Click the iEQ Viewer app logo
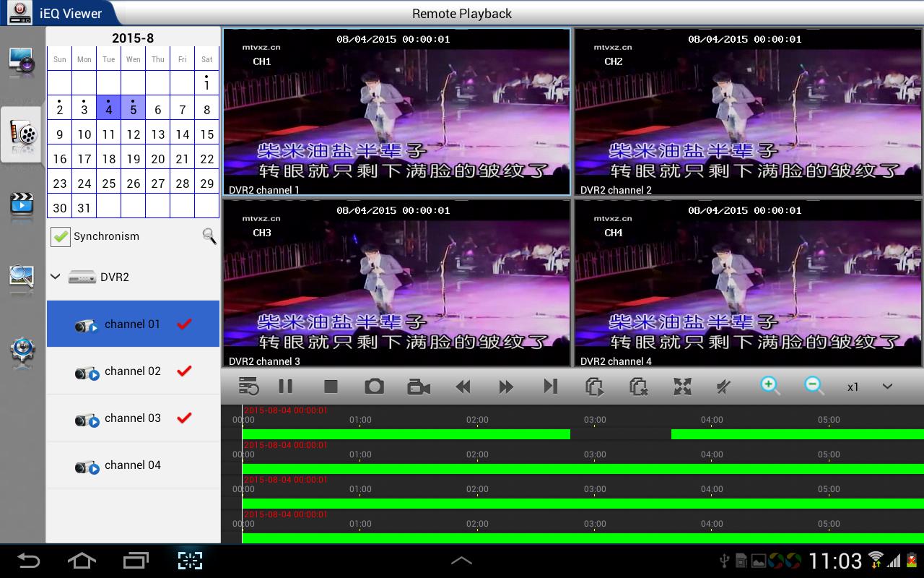 19,12
